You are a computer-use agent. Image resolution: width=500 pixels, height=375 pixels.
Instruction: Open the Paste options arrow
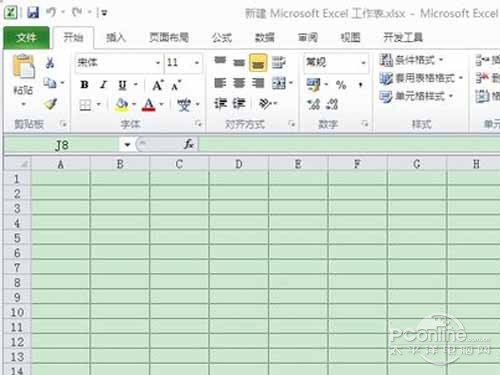pos(23,104)
